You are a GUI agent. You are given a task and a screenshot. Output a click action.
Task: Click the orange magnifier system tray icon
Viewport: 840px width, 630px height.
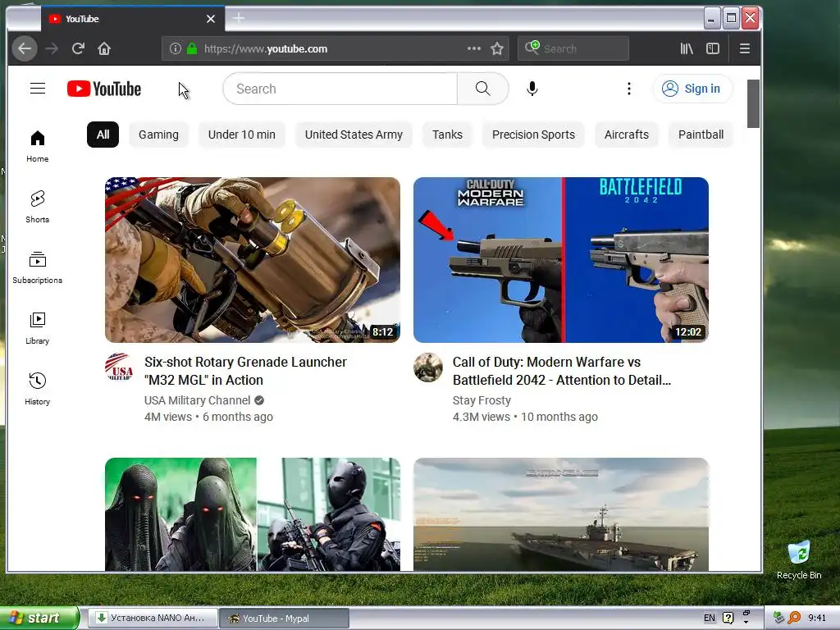click(794, 618)
